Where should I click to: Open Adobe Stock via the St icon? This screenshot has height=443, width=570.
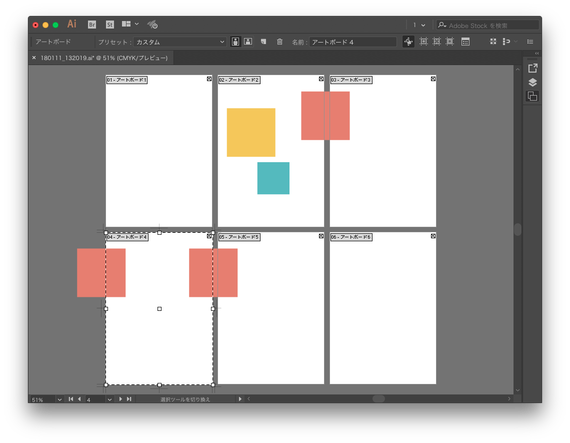pos(110,24)
